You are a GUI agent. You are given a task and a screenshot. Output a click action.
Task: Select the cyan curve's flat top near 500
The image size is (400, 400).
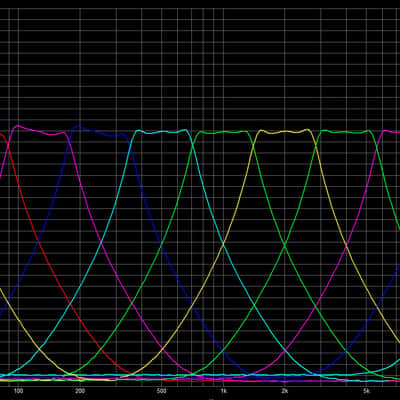pos(162,132)
